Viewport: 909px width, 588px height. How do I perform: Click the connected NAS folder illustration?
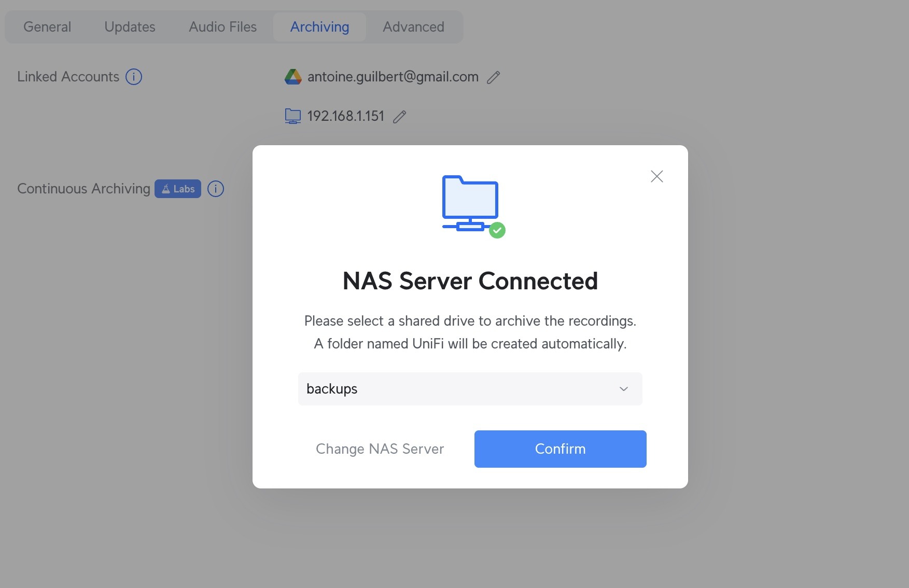tap(473, 206)
